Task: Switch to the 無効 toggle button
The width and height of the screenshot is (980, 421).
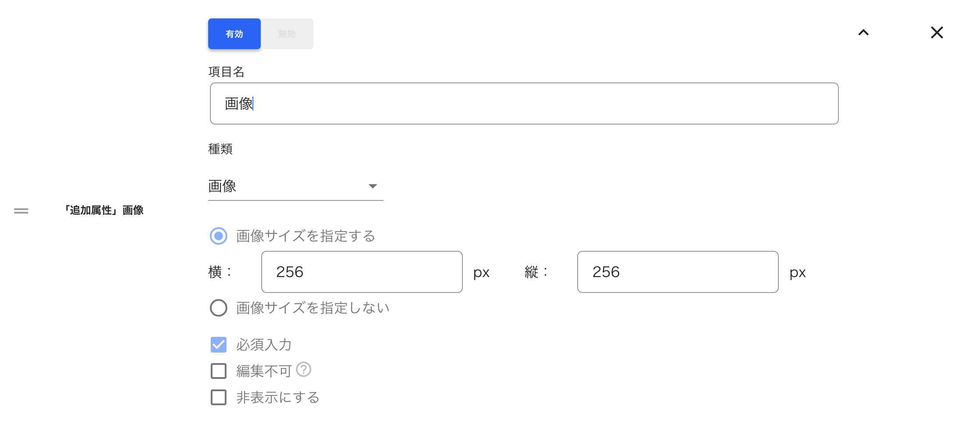Action: point(287,34)
